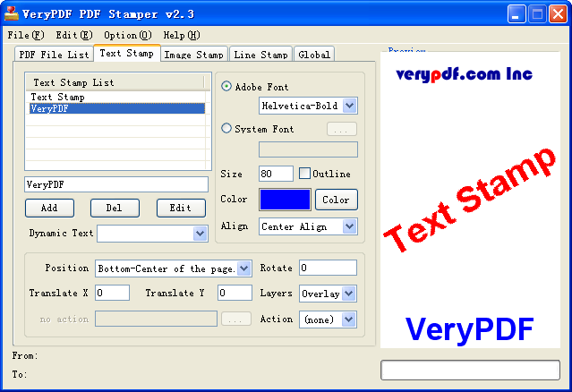Click the Add button
Screen dimensions: 572x392
click(x=49, y=208)
